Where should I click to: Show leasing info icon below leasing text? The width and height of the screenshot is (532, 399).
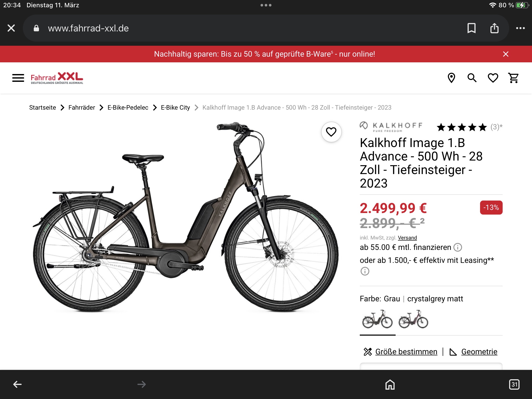click(x=365, y=271)
